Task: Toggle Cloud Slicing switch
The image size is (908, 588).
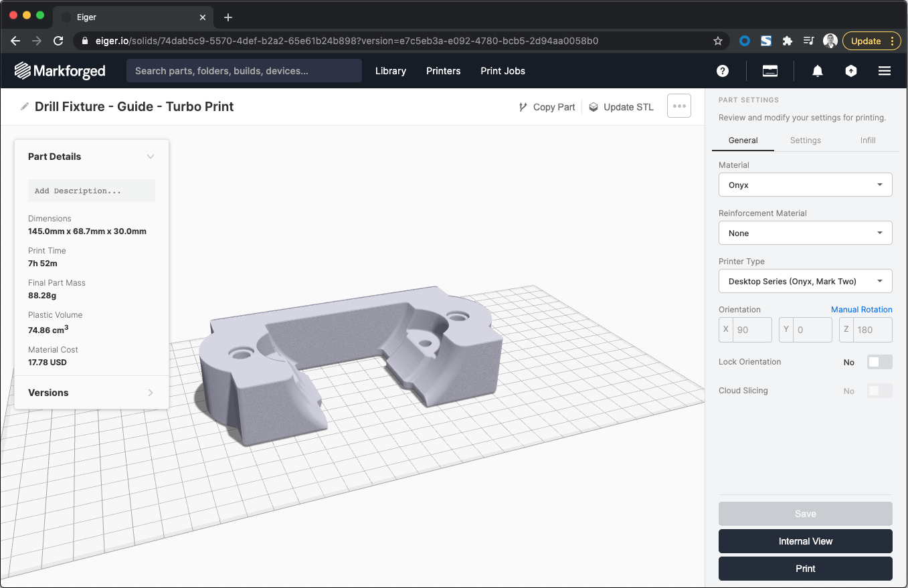Action: click(x=879, y=391)
